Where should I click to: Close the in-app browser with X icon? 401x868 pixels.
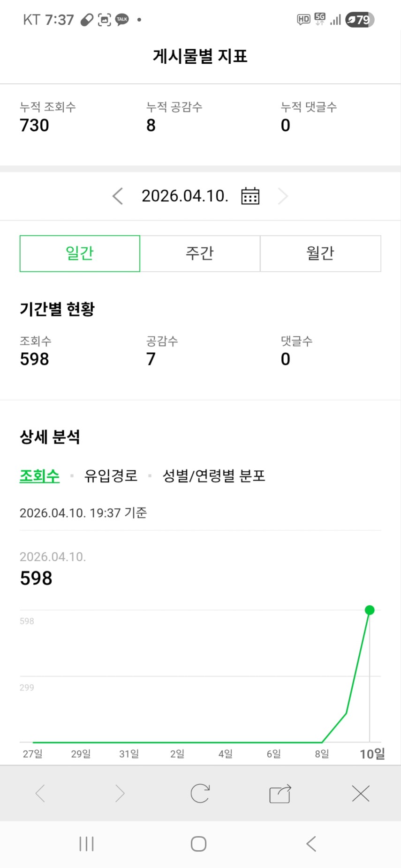[x=361, y=794]
